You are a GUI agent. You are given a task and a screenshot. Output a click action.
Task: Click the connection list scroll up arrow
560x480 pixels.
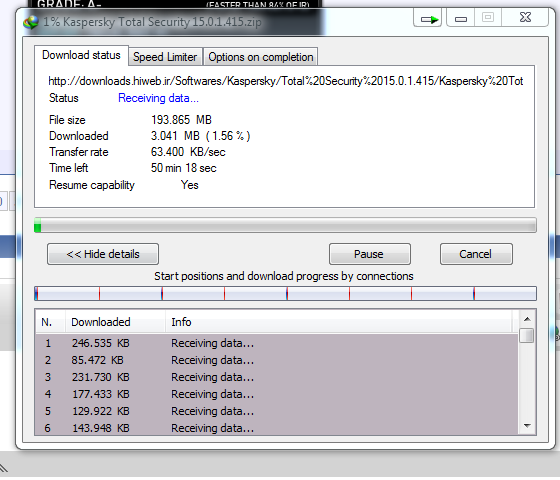[x=527, y=319]
